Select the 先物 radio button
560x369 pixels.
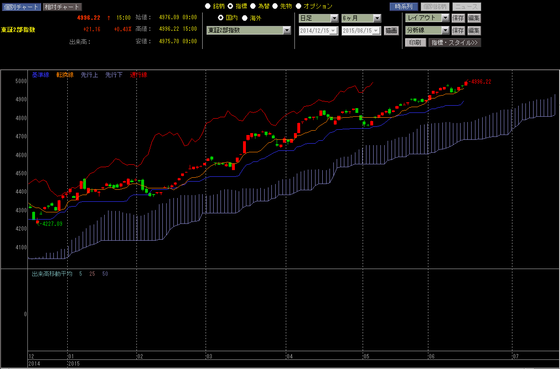[275, 6]
